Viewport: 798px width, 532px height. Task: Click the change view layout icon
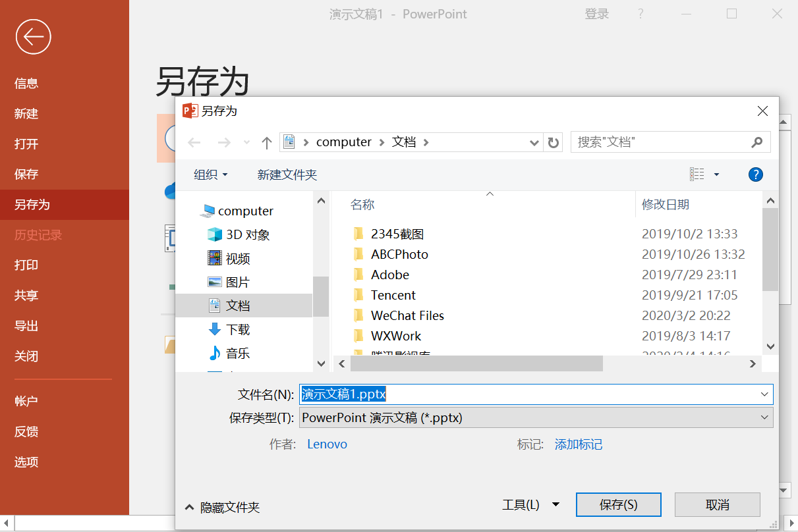[697, 174]
